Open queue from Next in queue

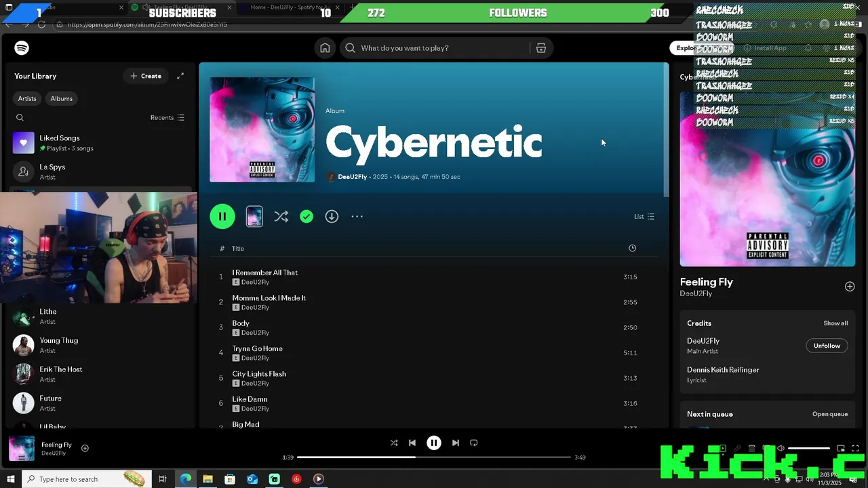[830, 414]
